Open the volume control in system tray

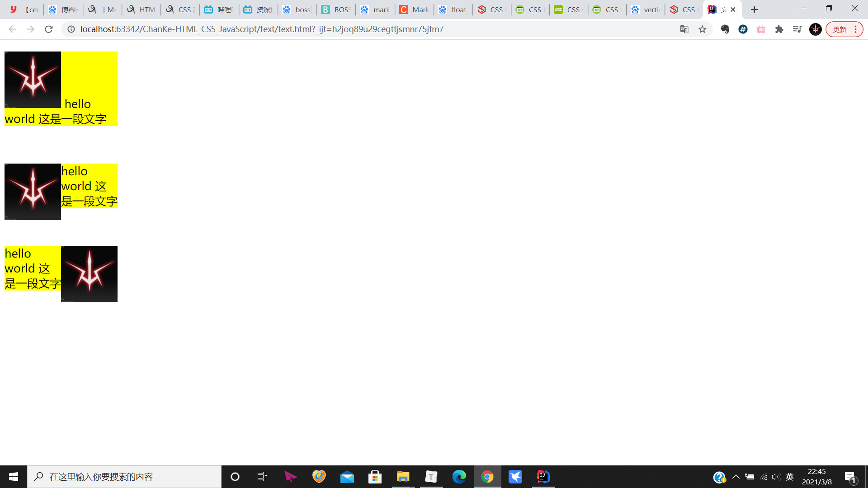tap(776, 477)
